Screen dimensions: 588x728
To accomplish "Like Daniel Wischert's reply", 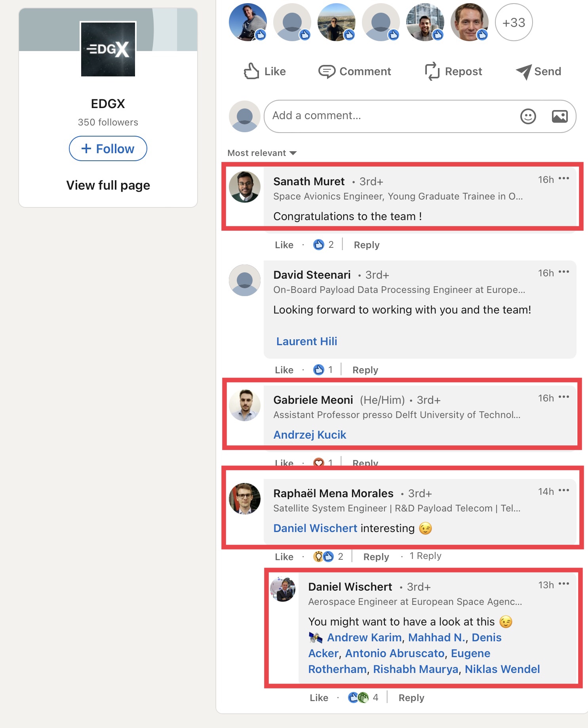I will pyautogui.click(x=319, y=698).
